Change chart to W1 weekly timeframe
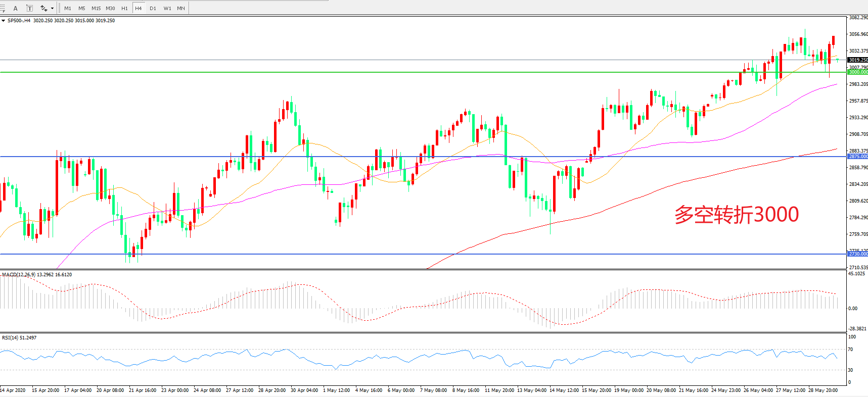868x397 pixels. coord(167,8)
